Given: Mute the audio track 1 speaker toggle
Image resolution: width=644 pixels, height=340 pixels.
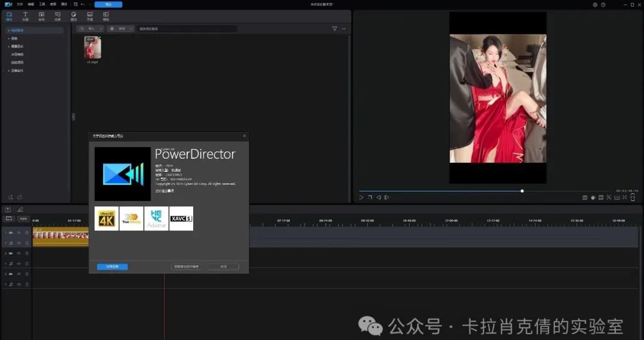Looking at the screenshot, I should pyautogui.click(x=18, y=243).
